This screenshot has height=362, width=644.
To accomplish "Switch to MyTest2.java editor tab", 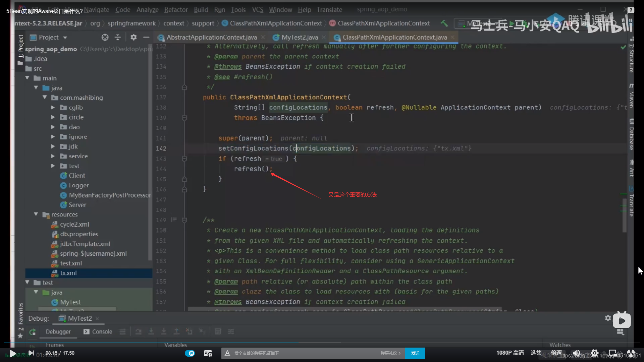I will 300,37.
